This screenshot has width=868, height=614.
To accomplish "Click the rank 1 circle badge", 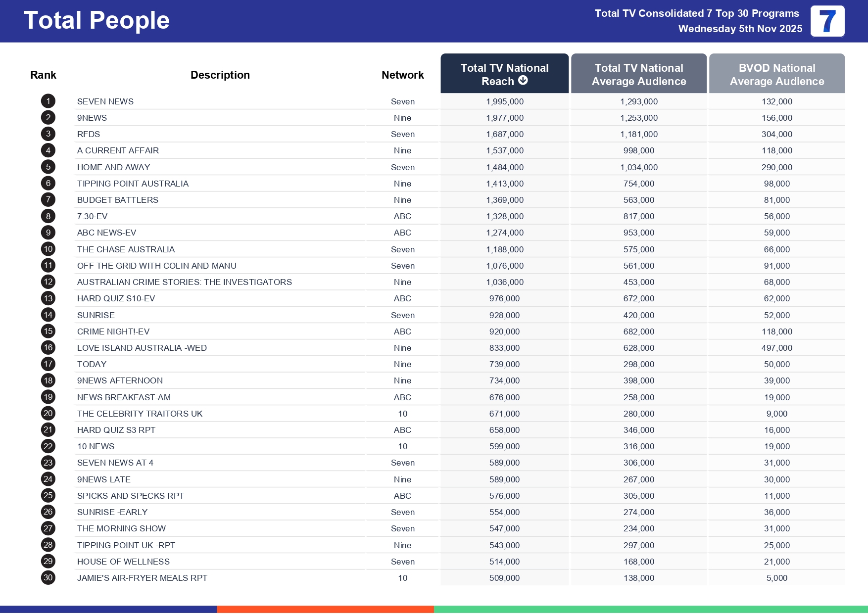I will point(48,101).
